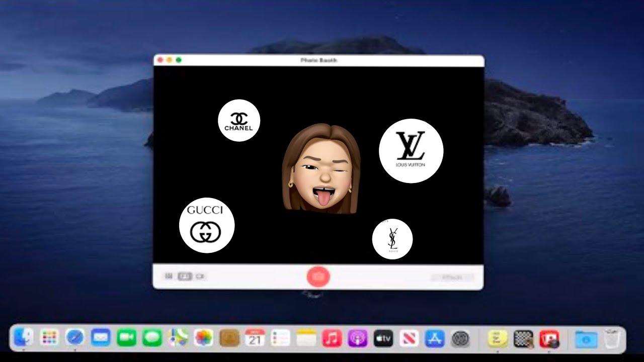644x362 pixels.
Task: Click the Gucci logo circle
Action: [x=207, y=225]
